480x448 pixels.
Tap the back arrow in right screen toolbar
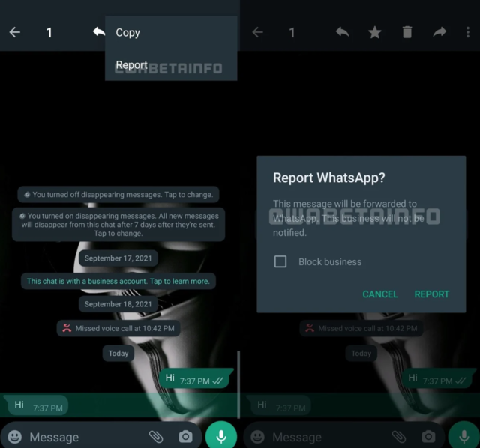pyautogui.click(x=257, y=32)
